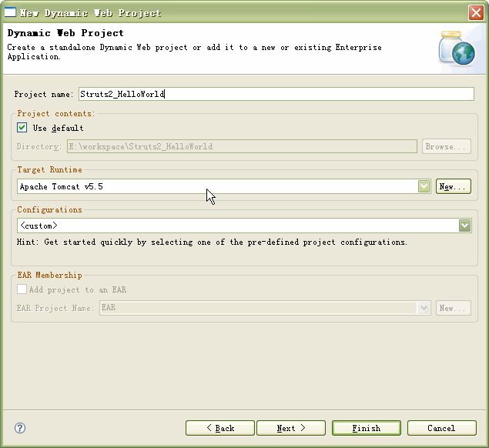The width and height of the screenshot is (489, 448).
Task: Click the 'Configurations' group label
Action: tap(49, 209)
